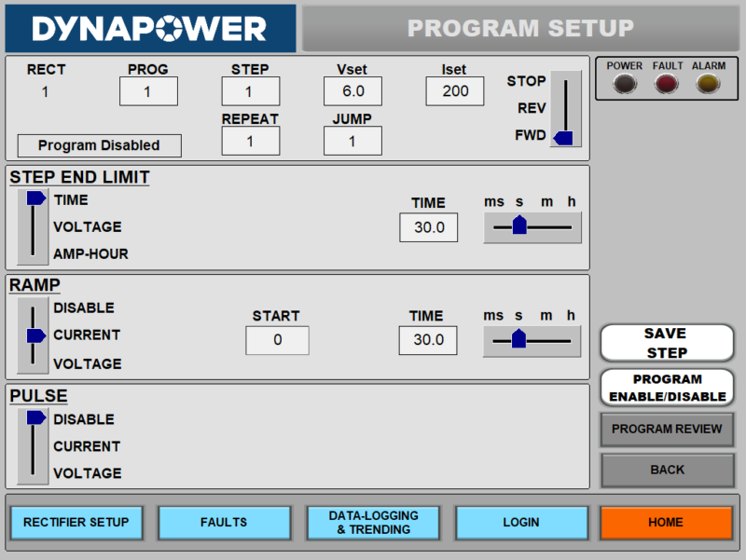Edit the Vset value field

[354, 91]
